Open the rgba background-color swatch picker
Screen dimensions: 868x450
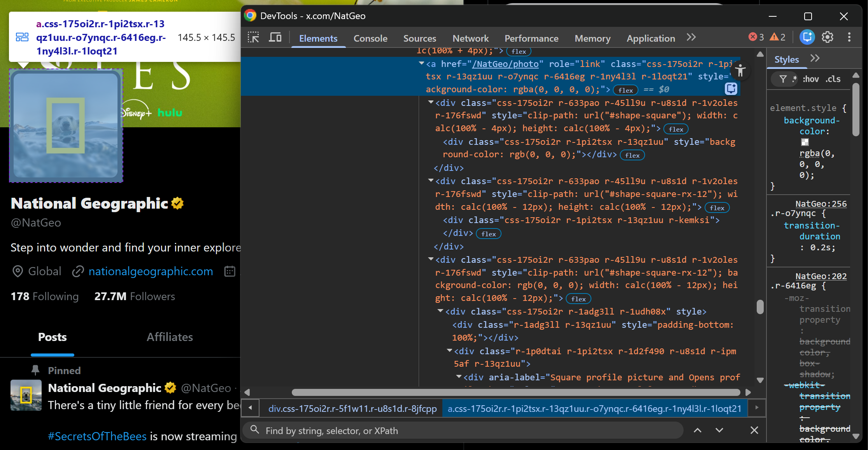pyautogui.click(x=805, y=142)
